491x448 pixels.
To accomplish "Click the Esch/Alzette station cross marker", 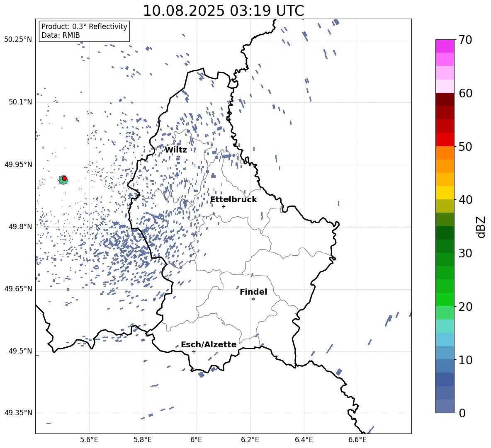I will [x=194, y=351].
